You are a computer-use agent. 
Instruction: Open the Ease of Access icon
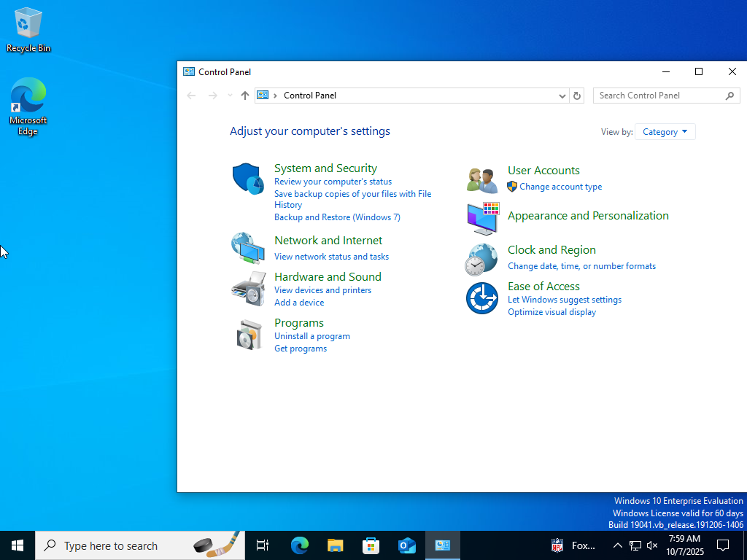pos(481,298)
